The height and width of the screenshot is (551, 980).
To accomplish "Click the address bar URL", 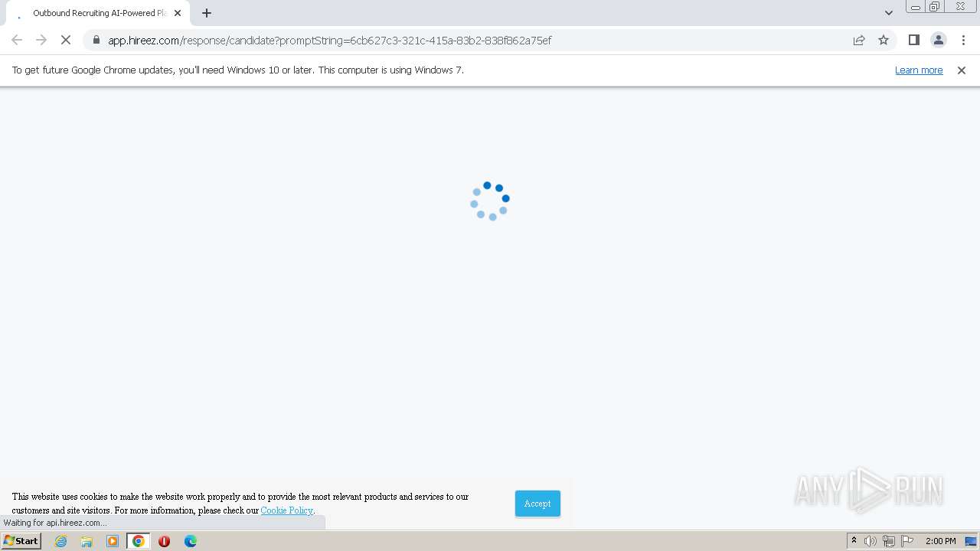I will pyautogui.click(x=329, y=40).
